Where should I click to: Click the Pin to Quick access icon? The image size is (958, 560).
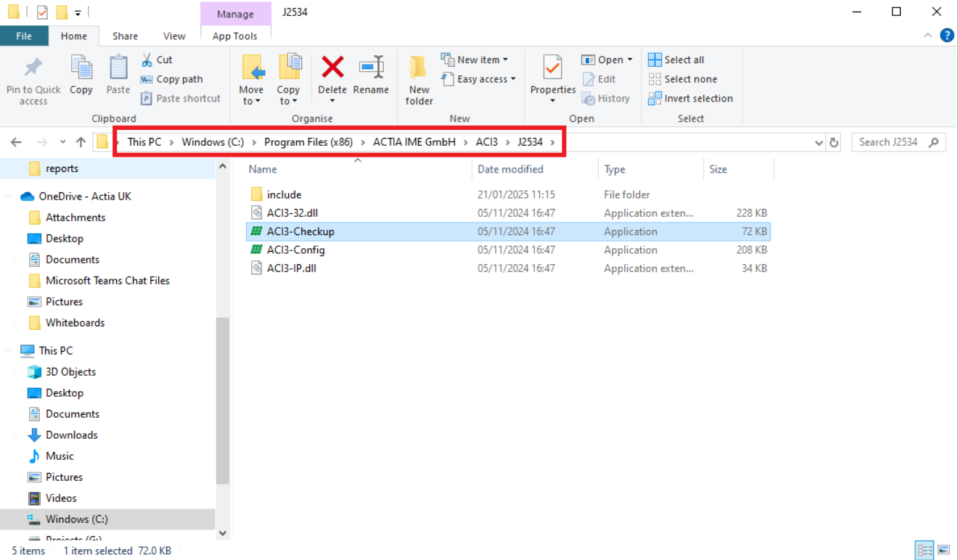point(33,68)
